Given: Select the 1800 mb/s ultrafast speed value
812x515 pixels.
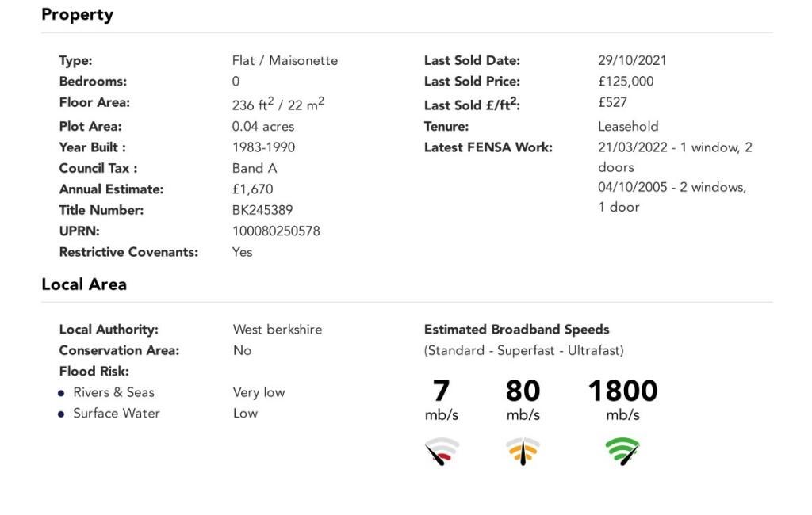Looking at the screenshot, I should coord(623,399).
